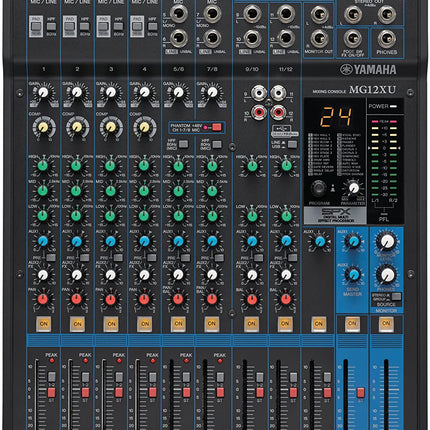Toggle the LINE/USB selector switch
430x430 pixels.
click(292, 144)
